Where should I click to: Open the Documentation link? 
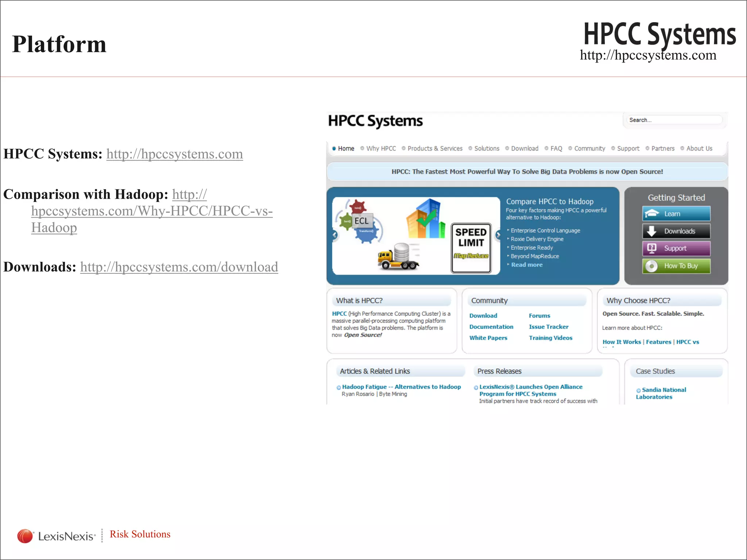[x=491, y=327]
